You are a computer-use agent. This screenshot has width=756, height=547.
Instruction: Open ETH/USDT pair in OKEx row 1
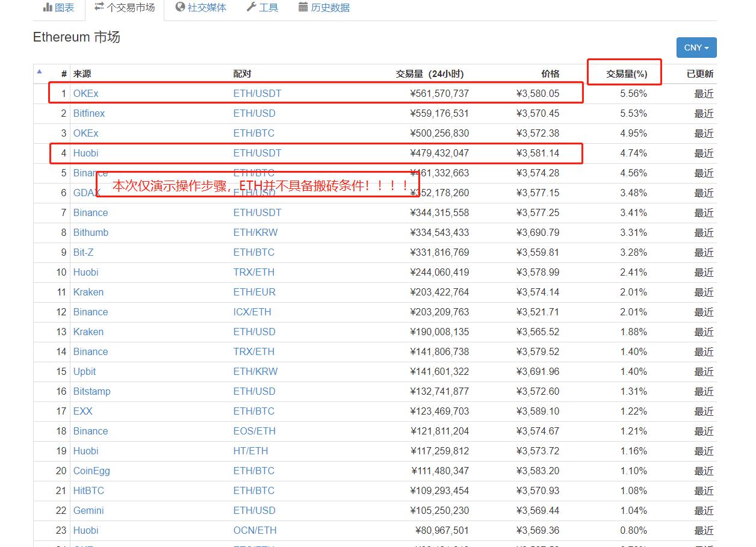pos(257,93)
